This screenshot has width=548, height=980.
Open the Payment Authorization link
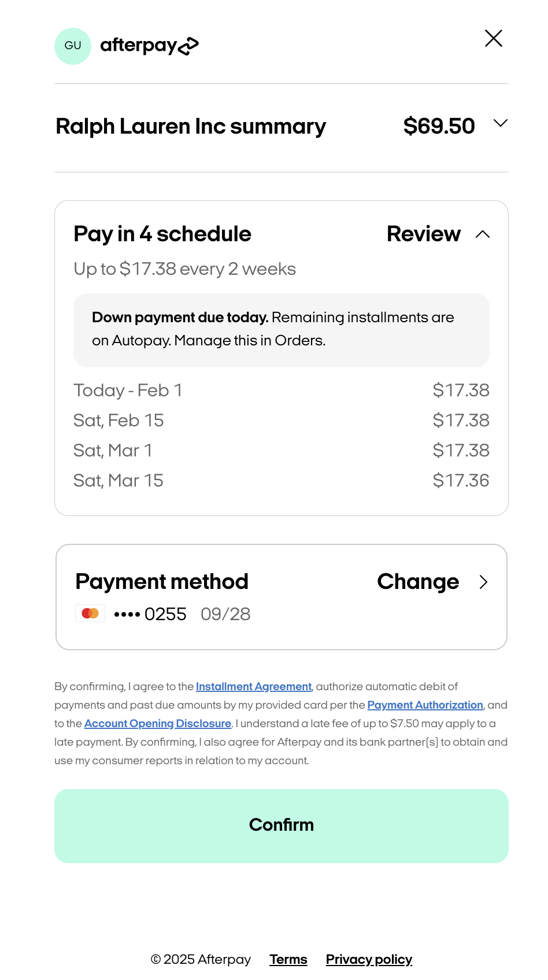click(x=425, y=705)
